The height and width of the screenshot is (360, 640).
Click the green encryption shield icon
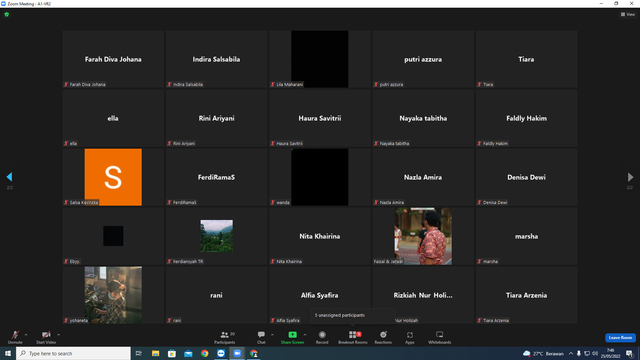pos(7,14)
